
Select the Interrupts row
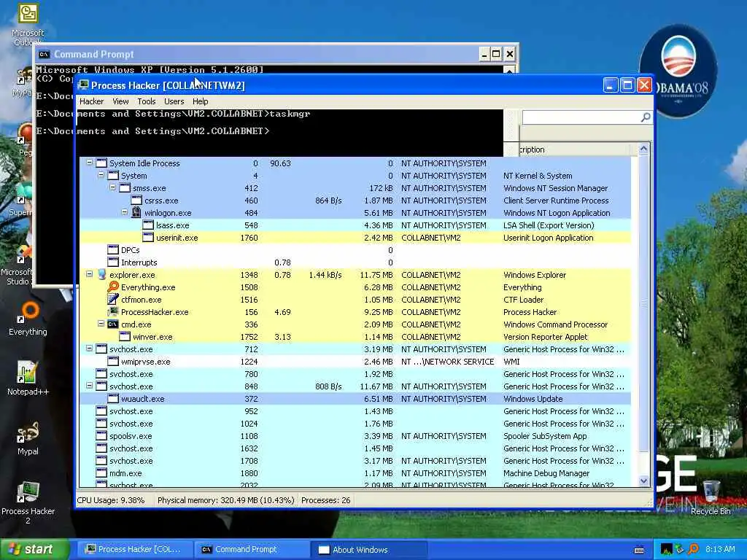tap(355, 262)
